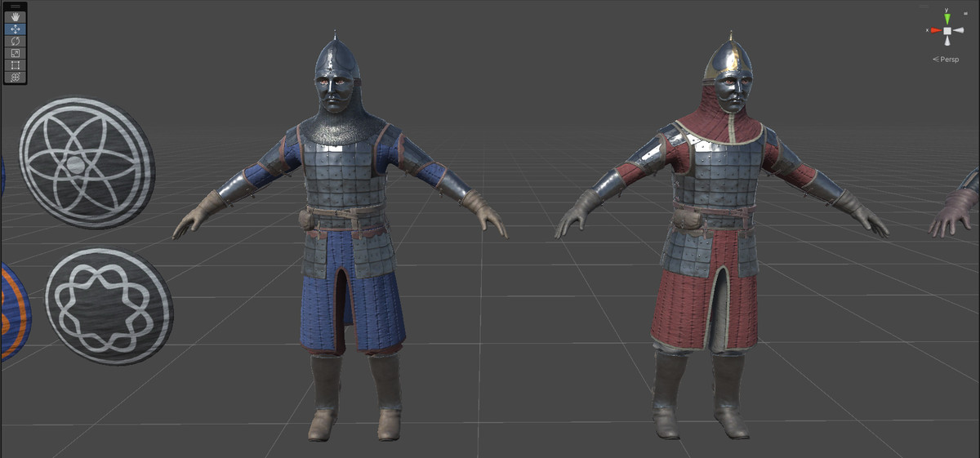This screenshot has height=458, width=980.
Task: Select the Hand view tool
Action: pos(15,17)
